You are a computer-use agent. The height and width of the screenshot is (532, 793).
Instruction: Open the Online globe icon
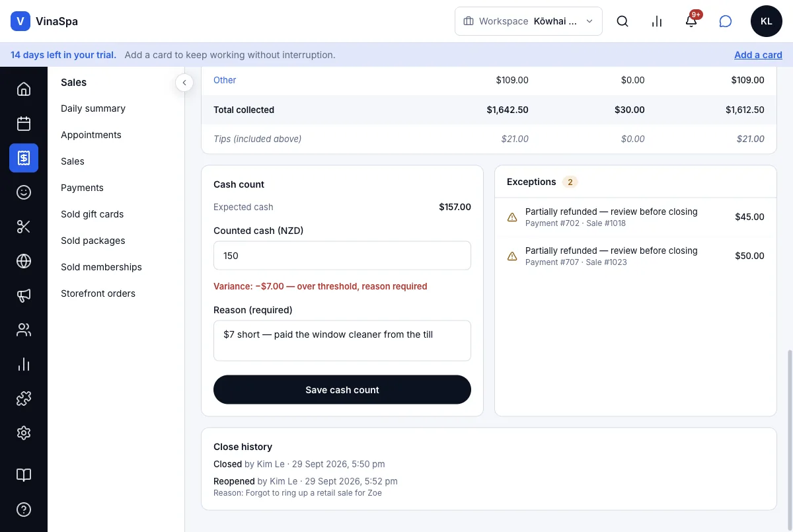coord(24,261)
